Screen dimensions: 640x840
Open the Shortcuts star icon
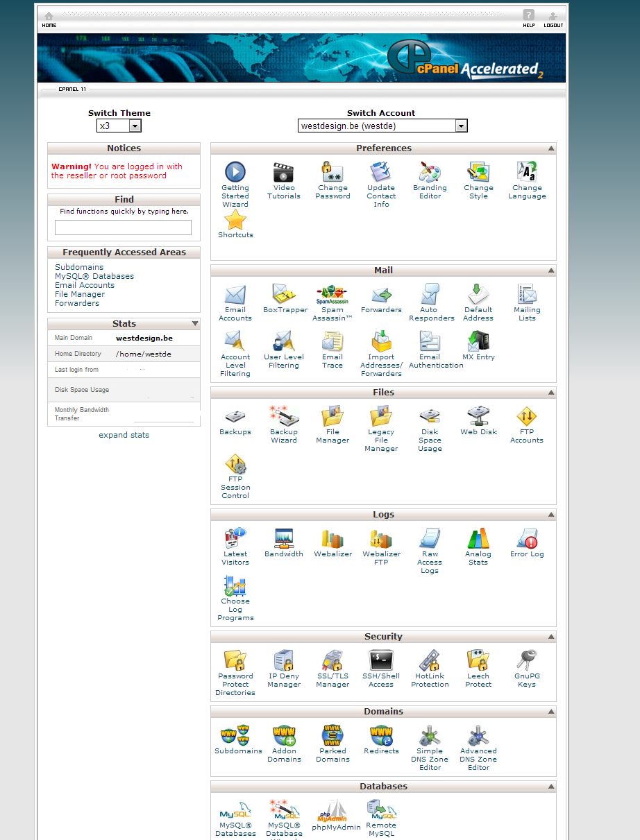click(235, 219)
